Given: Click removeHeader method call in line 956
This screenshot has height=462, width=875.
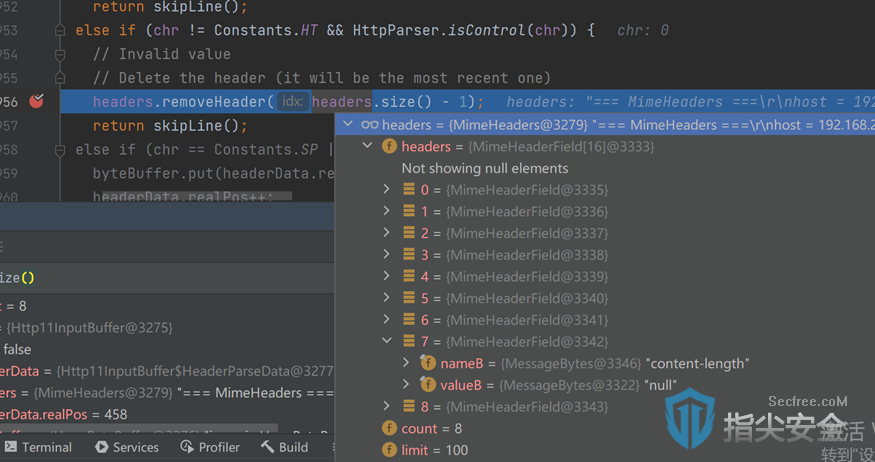Looking at the screenshot, I should (214, 102).
